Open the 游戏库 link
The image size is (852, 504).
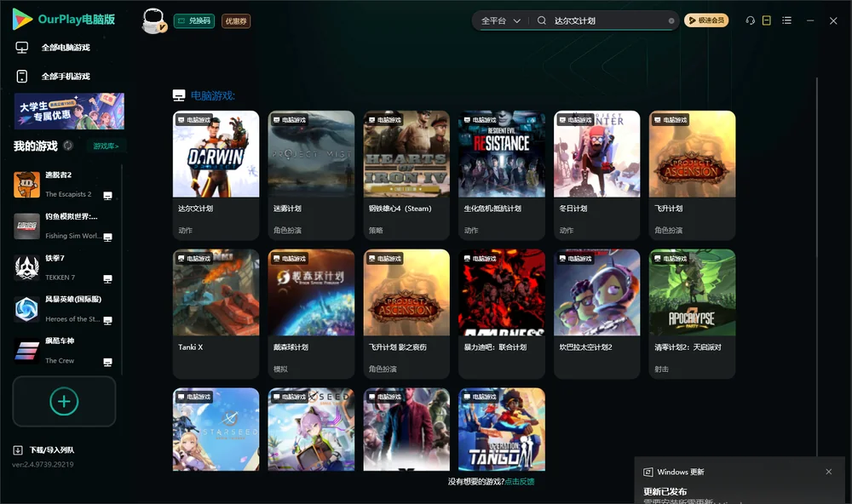pos(106,146)
